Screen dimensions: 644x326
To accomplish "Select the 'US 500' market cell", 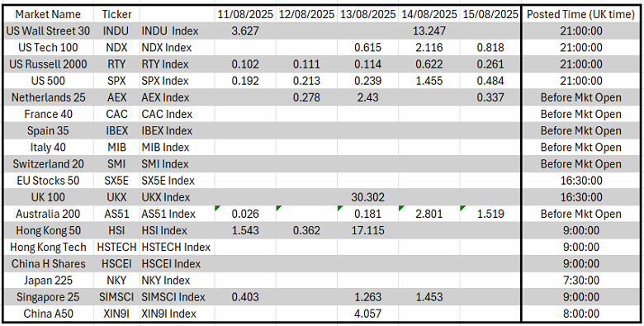I will [48, 81].
